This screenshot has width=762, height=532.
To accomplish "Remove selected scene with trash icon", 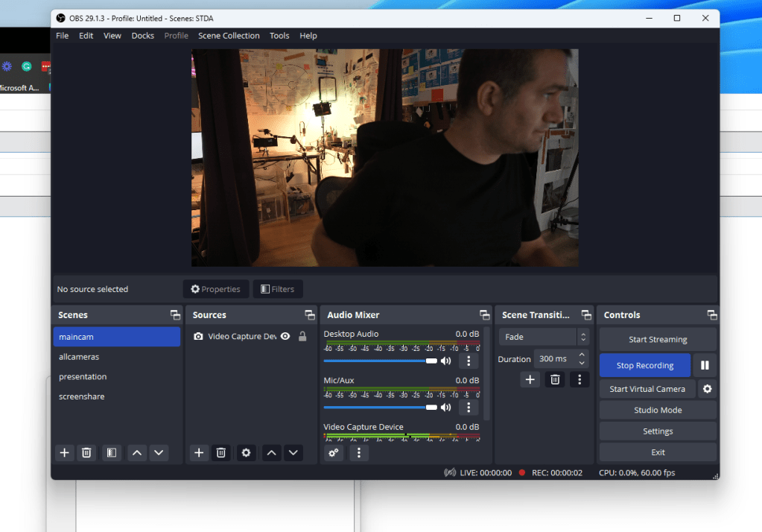I will 86,453.
